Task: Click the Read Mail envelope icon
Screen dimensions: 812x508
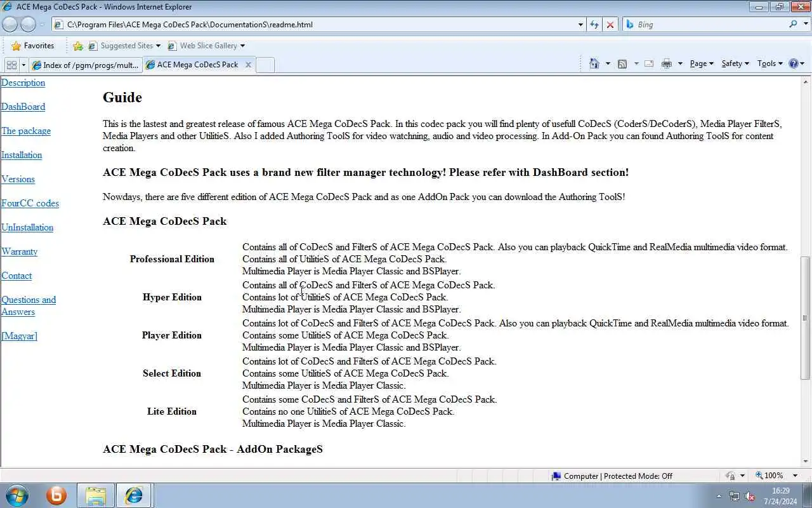Action: tap(649, 63)
